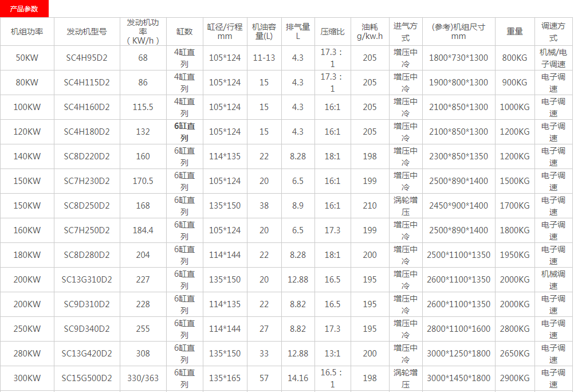Screen dimensions: 574x392
Task: Click engine power value 170.5
Action: pyautogui.click(x=143, y=181)
